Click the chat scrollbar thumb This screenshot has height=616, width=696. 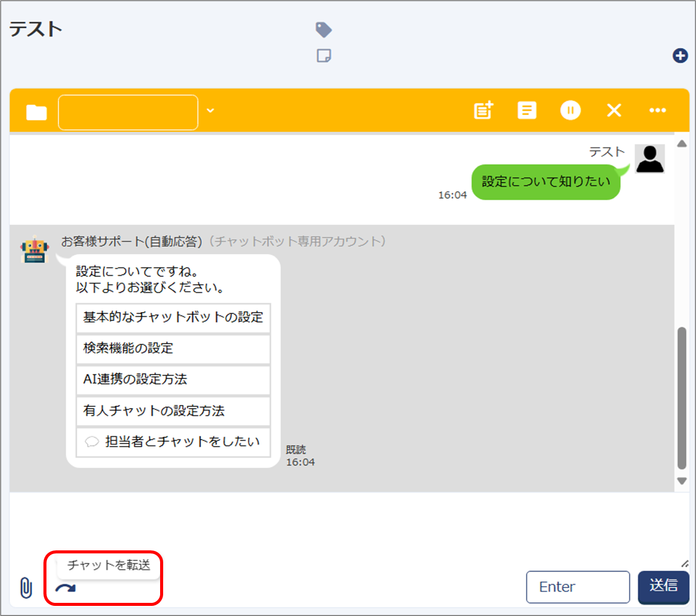coord(682,398)
